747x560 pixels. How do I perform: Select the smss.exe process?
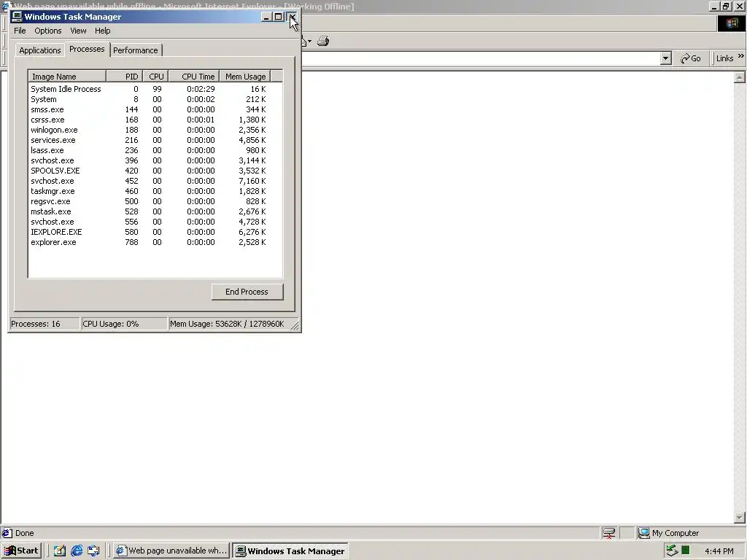(x=155, y=109)
